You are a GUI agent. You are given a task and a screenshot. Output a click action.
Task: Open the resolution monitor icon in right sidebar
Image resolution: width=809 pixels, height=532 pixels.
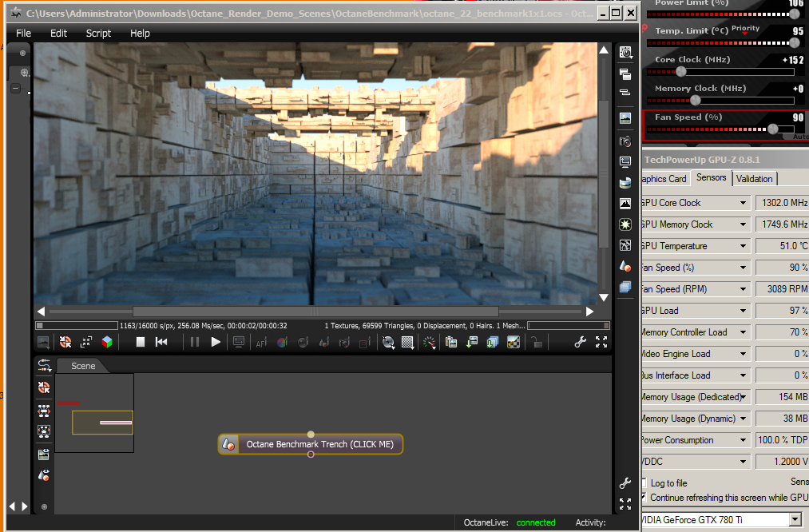click(625, 162)
